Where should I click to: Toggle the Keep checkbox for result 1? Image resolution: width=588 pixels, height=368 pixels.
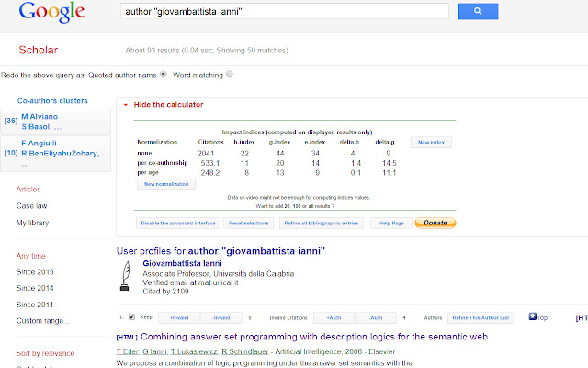coord(131,316)
